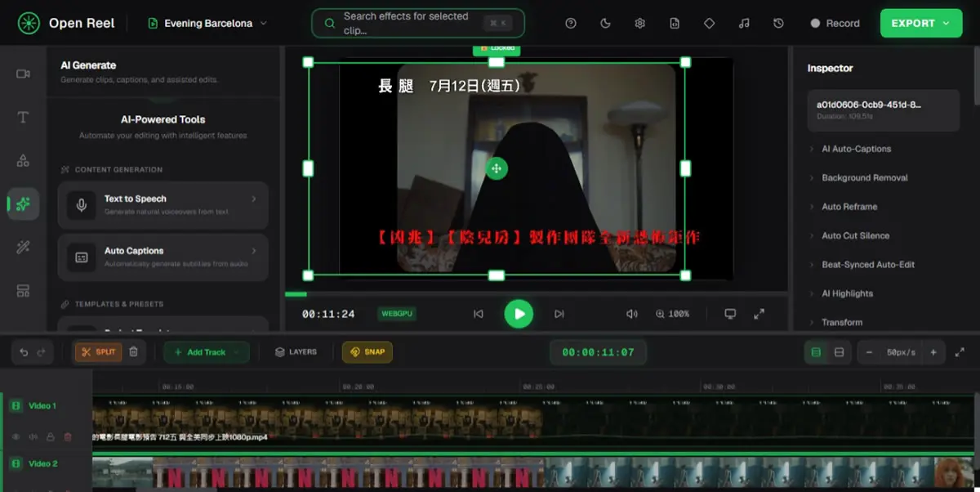
Task: Click the WEBGPU badge
Action: (398, 314)
